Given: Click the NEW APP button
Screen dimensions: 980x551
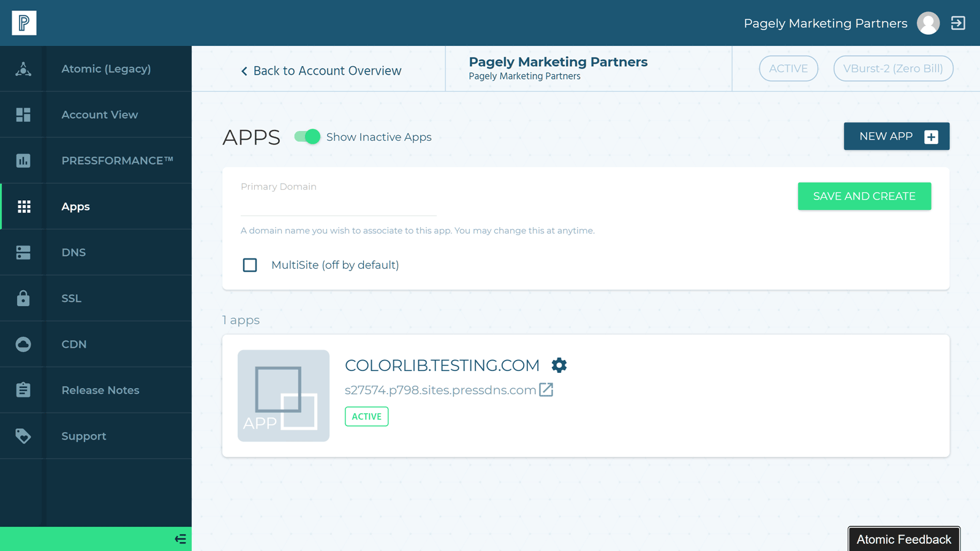Looking at the screenshot, I should [896, 136].
